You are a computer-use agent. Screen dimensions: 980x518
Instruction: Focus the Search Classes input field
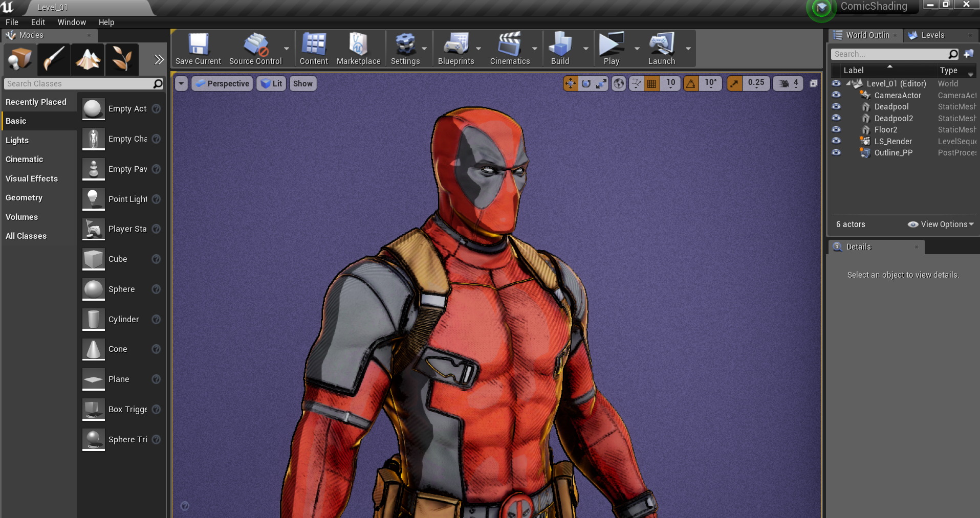click(x=83, y=84)
